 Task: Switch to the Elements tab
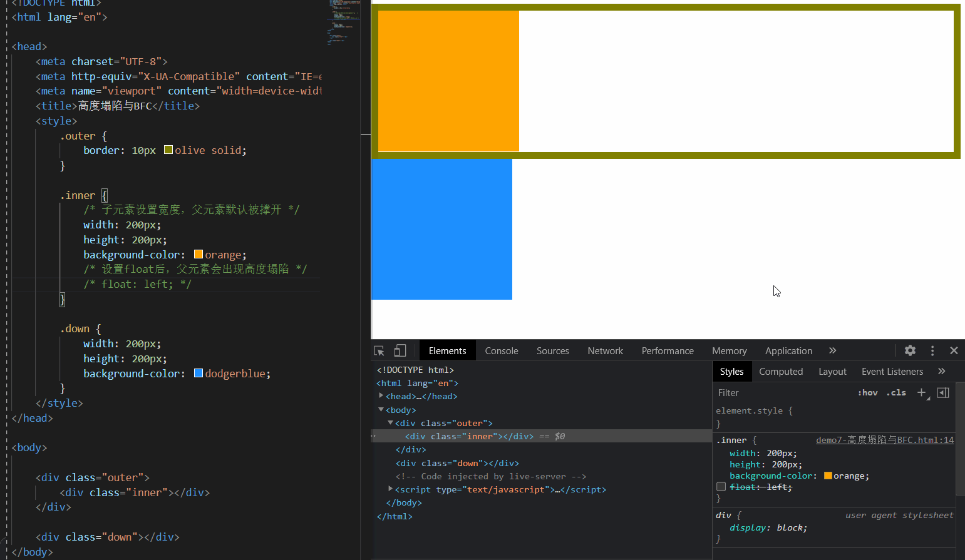click(447, 350)
